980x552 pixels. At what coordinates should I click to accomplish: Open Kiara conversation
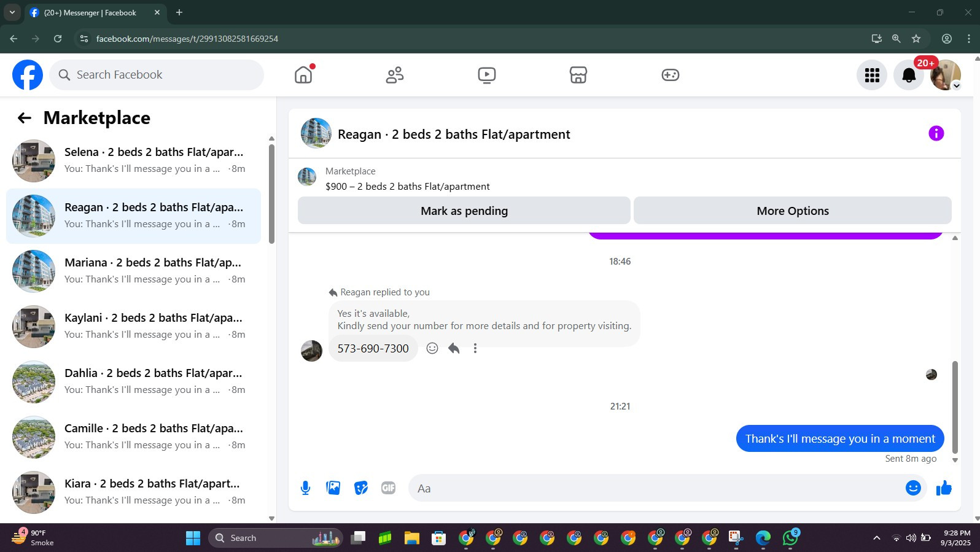pyautogui.click(x=133, y=492)
